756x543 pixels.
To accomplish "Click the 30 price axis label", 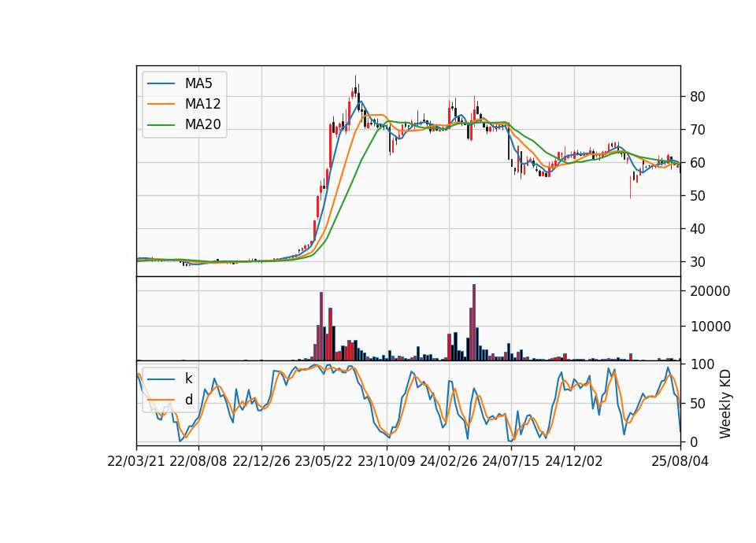I will [698, 262].
